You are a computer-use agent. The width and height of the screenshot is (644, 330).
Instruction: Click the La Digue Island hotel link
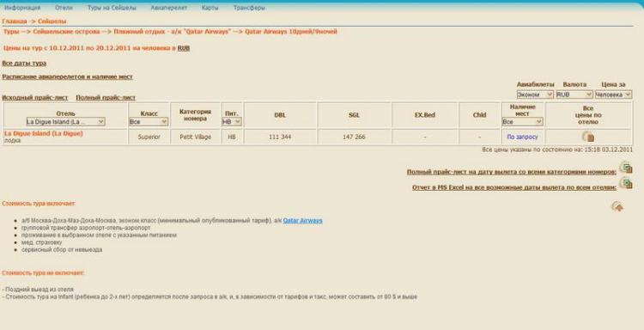click(x=44, y=133)
